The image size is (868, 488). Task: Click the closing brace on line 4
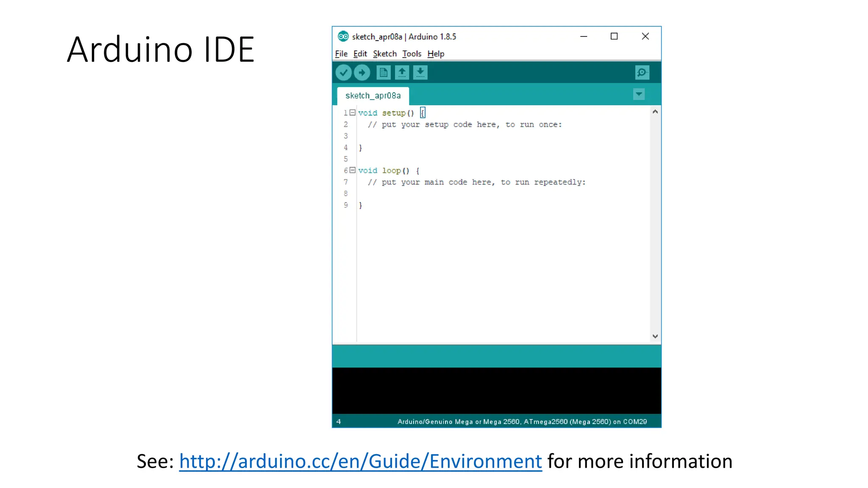[x=361, y=148]
